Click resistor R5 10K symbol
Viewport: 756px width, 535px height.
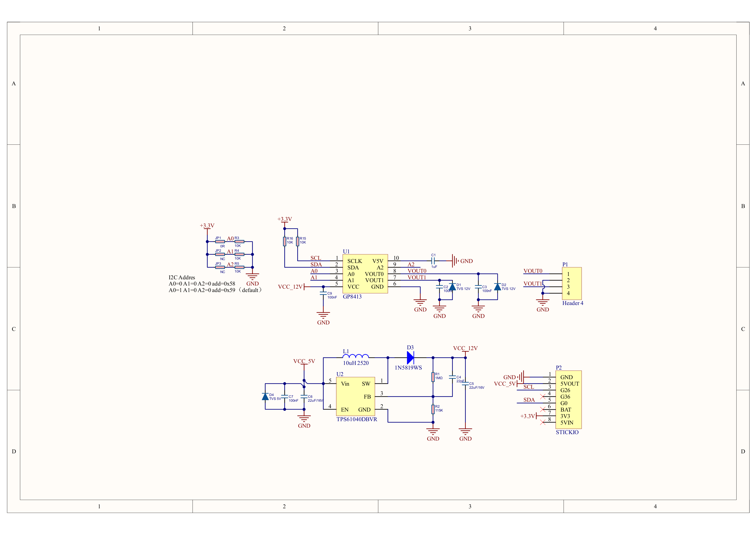click(239, 267)
